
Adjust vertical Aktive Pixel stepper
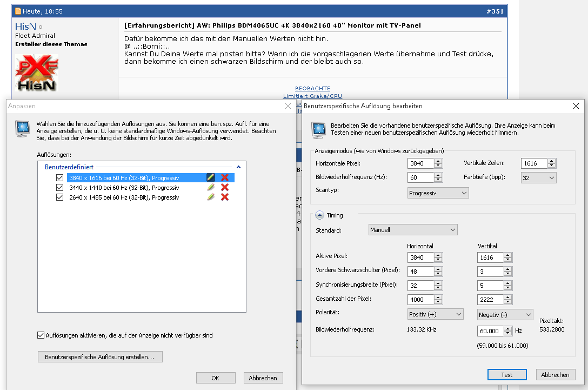[x=508, y=257]
